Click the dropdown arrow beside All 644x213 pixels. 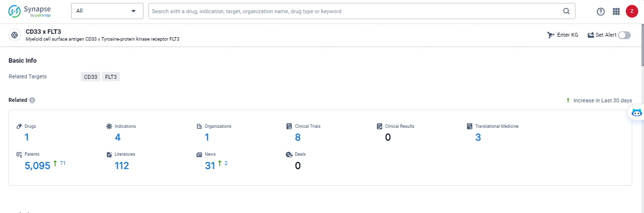click(133, 11)
